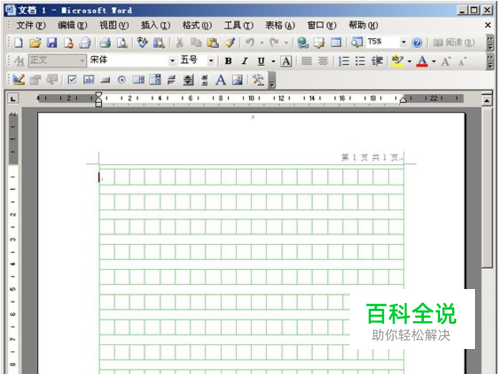Open the 编辑 (Edit) menu
The width and height of the screenshot is (500, 374).
click(x=72, y=25)
